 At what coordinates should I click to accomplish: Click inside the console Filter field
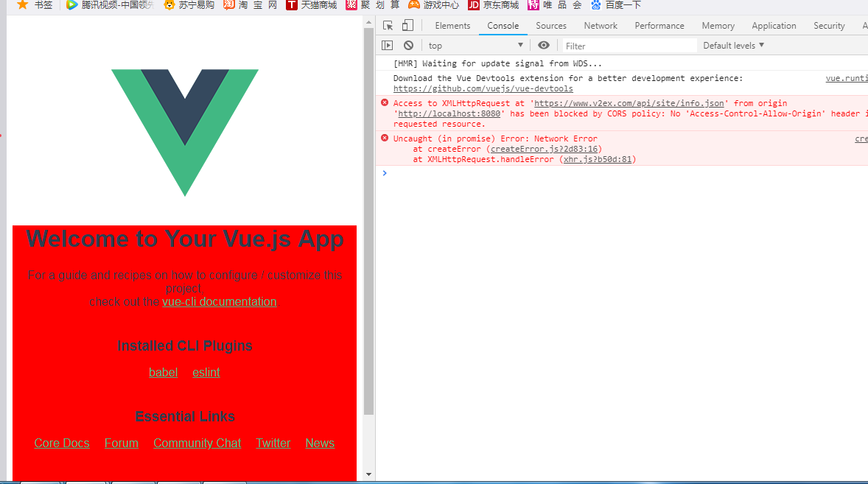point(626,45)
